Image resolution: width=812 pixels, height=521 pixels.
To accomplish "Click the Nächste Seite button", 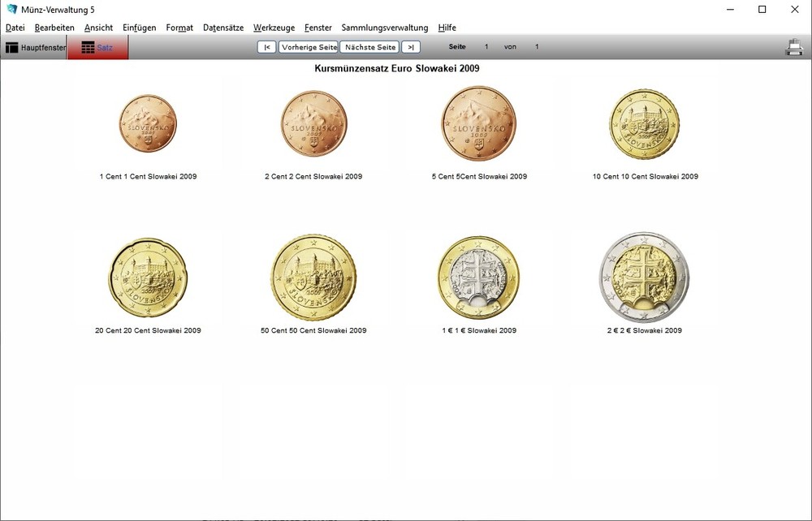I will (x=369, y=46).
